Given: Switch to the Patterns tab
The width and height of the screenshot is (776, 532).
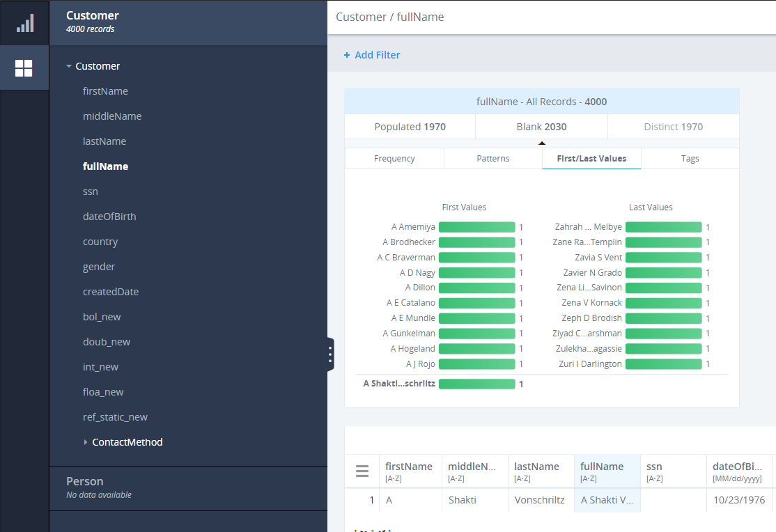Looking at the screenshot, I should (x=493, y=158).
